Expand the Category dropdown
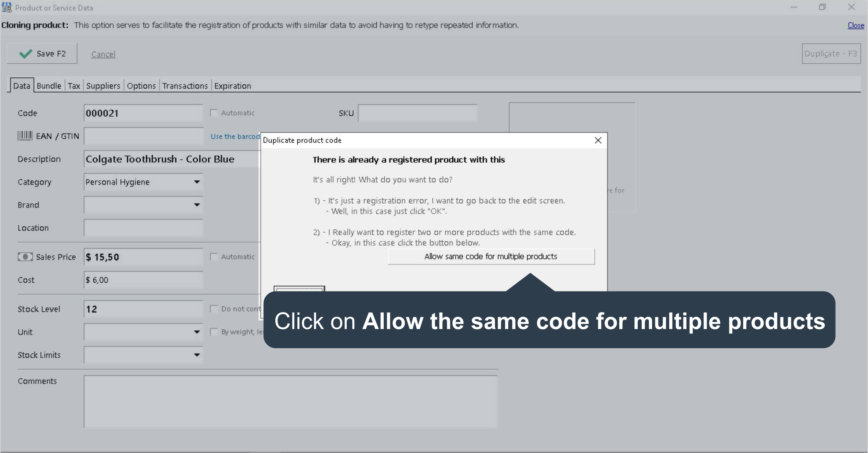Image resolution: width=868 pixels, height=453 pixels. (197, 182)
